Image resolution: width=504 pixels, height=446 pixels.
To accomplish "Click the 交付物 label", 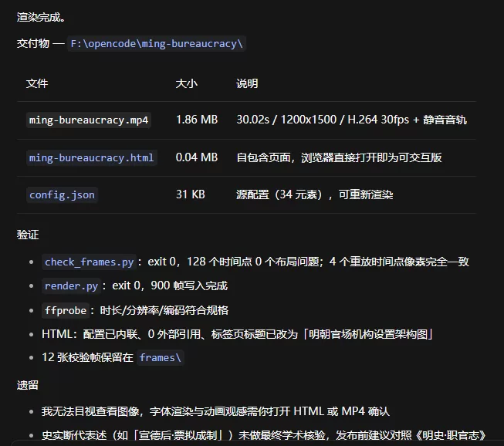I will click(33, 43).
